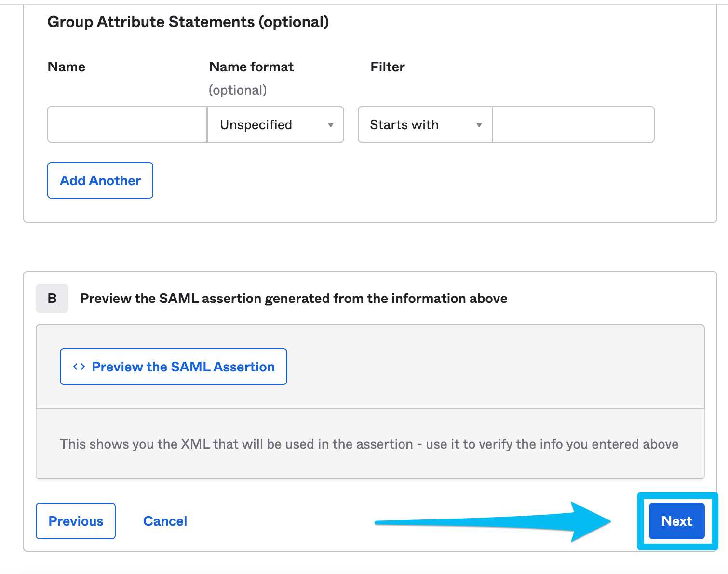
Task: Open the Starts with filter dropdown
Action: tap(425, 124)
